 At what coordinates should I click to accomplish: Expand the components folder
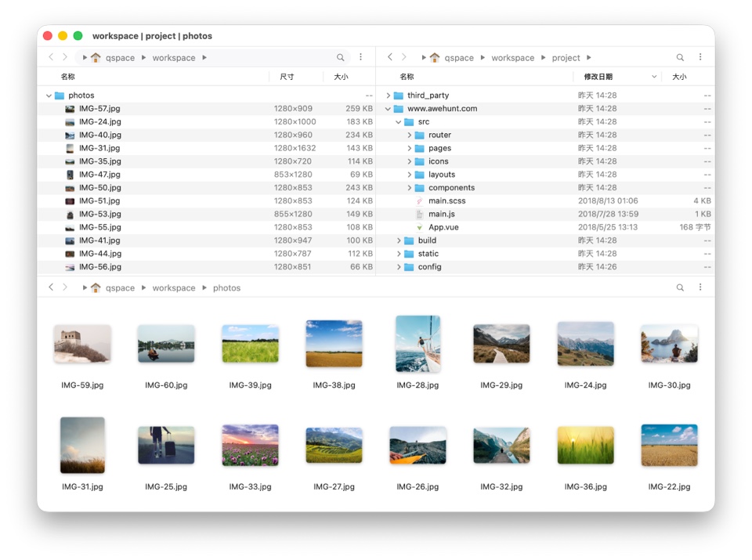pos(410,188)
